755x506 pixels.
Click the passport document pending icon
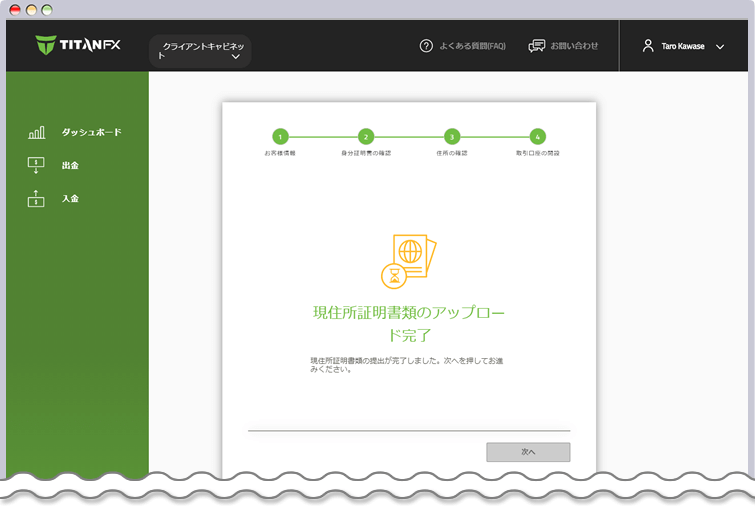pyautogui.click(x=408, y=261)
